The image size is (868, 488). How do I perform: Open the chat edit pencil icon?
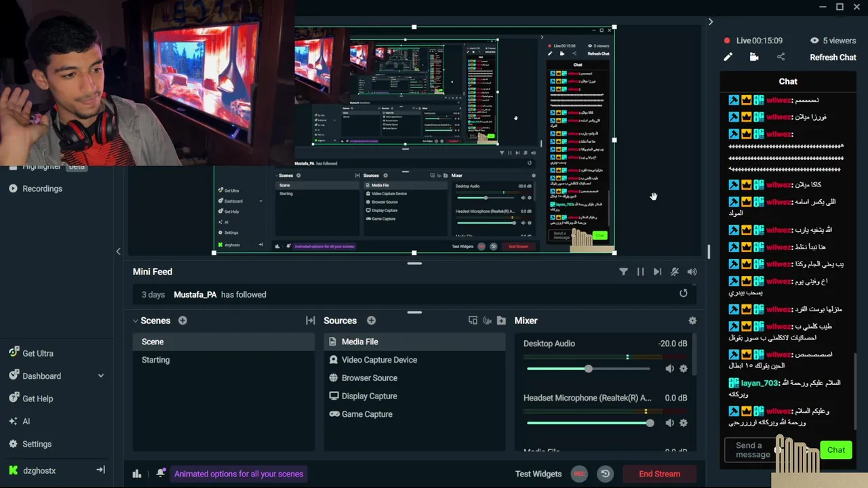[x=728, y=57]
